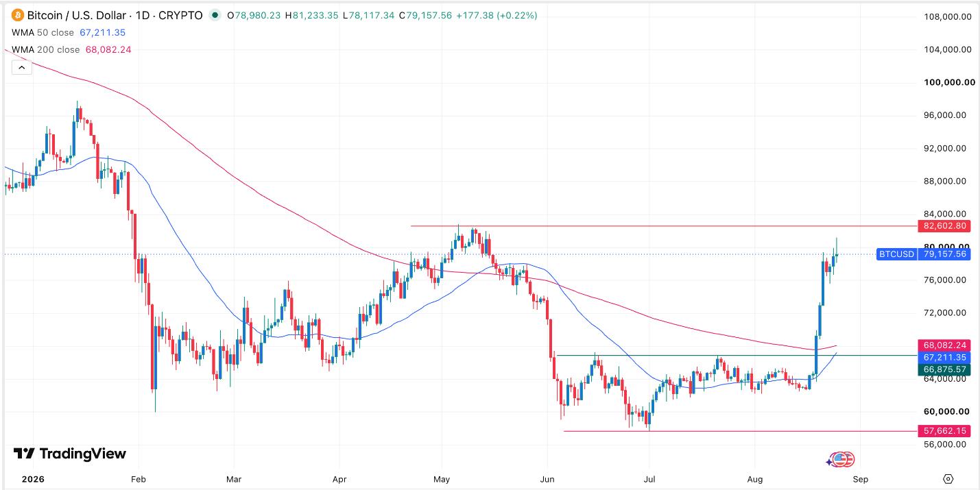Screen dimensions: 980x490
Task: Click the 66,875.57 green level label
Action: pyautogui.click(x=945, y=369)
